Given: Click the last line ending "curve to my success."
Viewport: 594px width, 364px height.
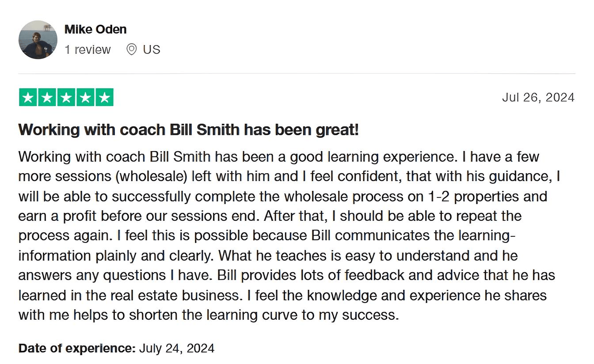Looking at the screenshot, I should click(208, 315).
